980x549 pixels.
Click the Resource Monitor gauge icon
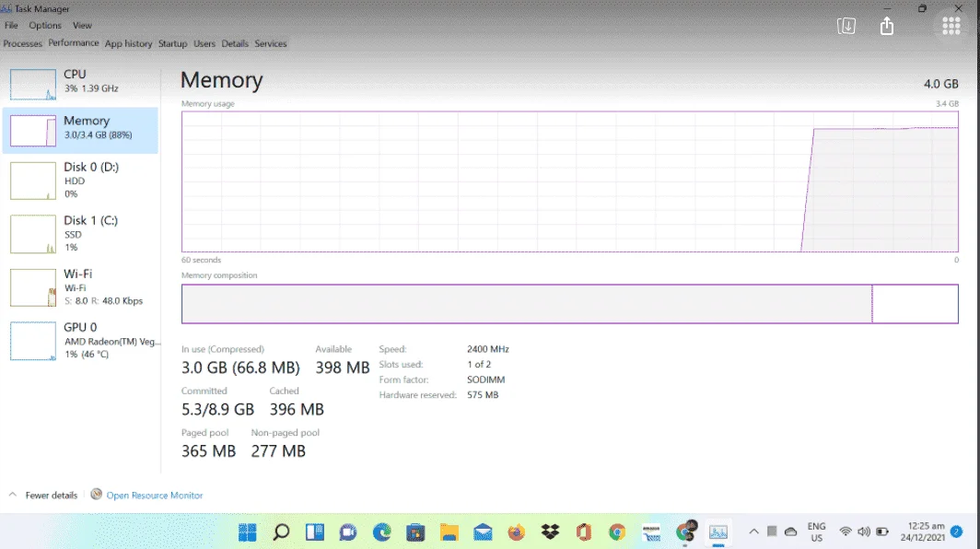pos(96,495)
